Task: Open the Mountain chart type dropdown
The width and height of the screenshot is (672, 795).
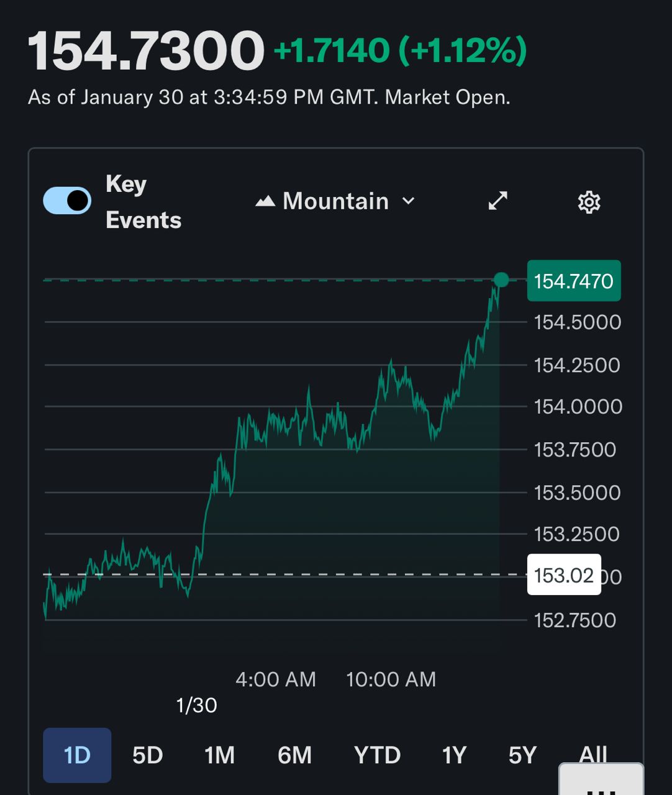Action: (335, 201)
